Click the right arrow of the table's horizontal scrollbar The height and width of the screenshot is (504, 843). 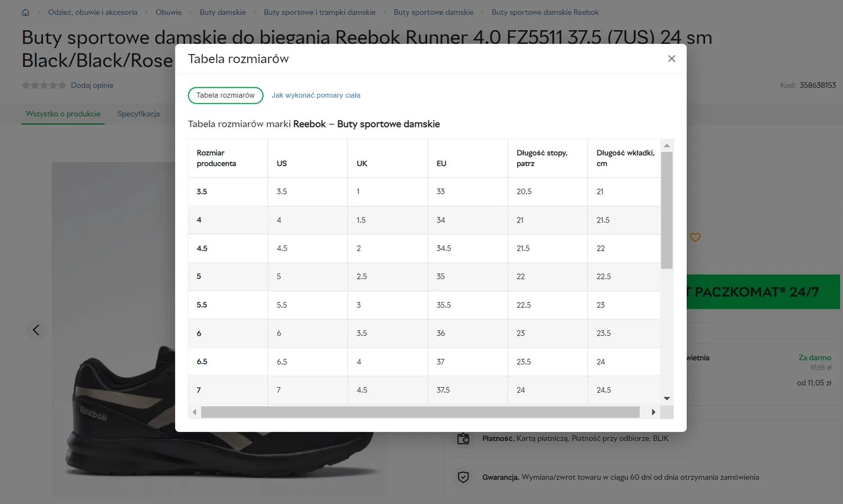[653, 412]
